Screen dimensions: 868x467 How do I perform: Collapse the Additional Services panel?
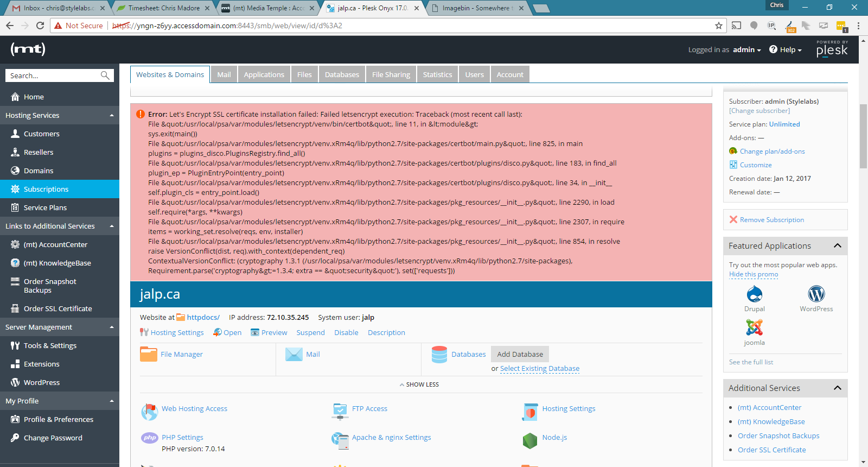838,388
